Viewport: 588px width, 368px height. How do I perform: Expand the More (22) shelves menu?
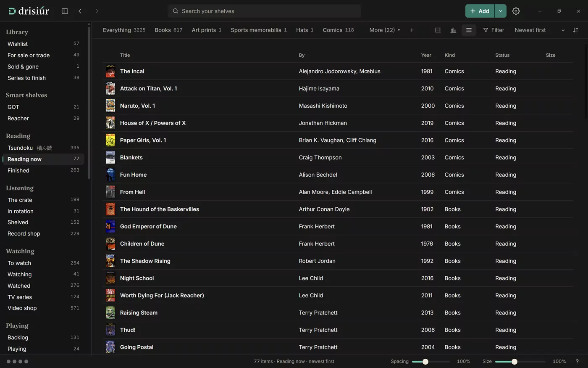pos(385,30)
